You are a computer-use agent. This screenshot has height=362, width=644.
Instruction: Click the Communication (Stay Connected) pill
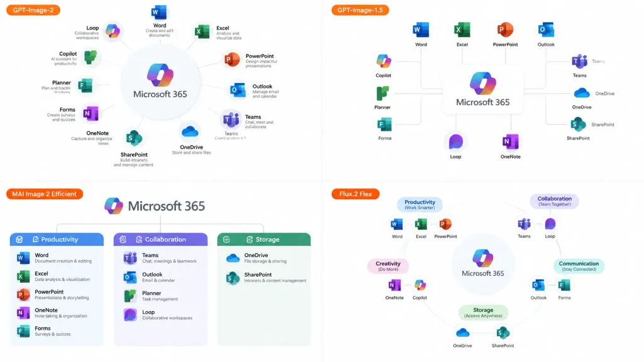[x=579, y=266]
